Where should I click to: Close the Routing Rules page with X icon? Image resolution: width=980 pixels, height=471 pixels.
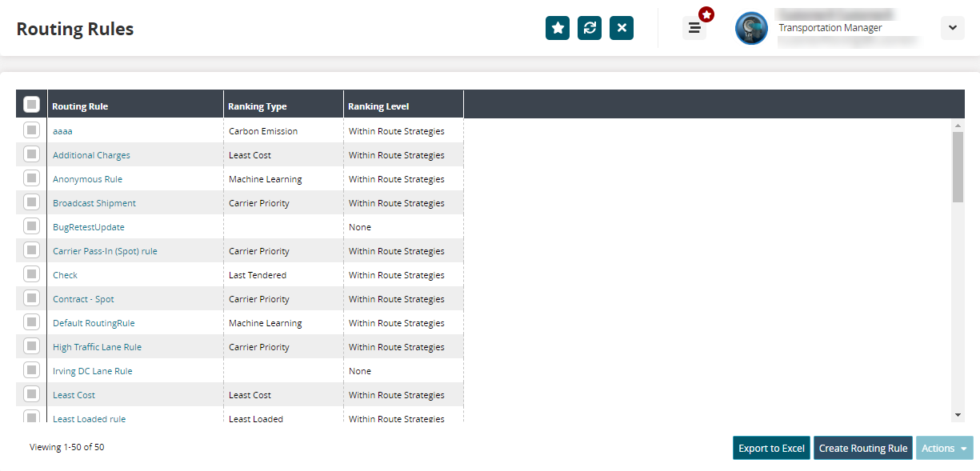(622, 28)
